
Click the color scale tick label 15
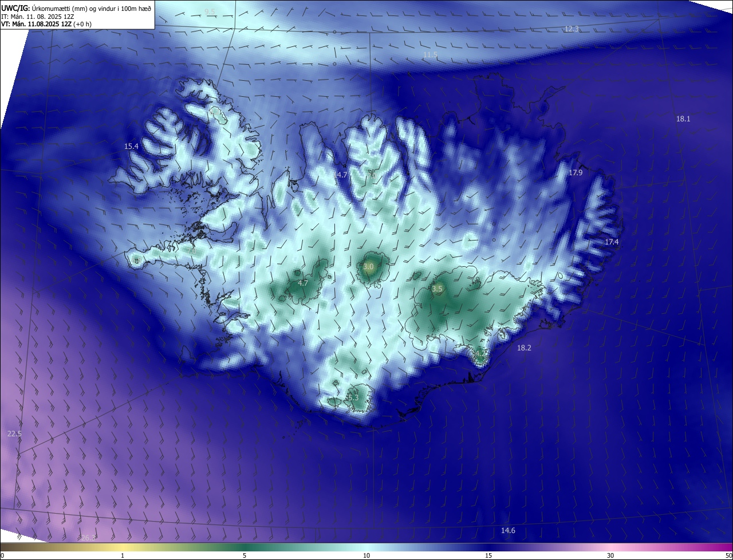(x=488, y=555)
